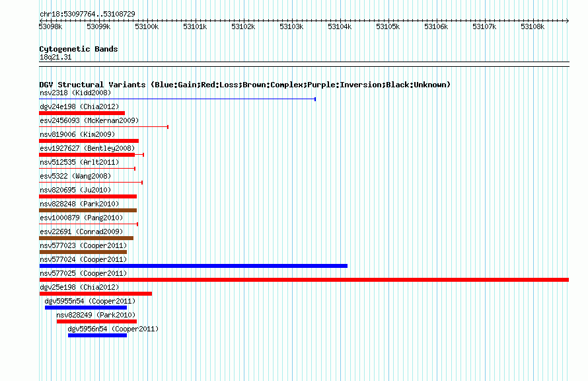Click the 53099k ruler position
Viewport: 588px width, 381px height.
pyautogui.click(x=98, y=26)
